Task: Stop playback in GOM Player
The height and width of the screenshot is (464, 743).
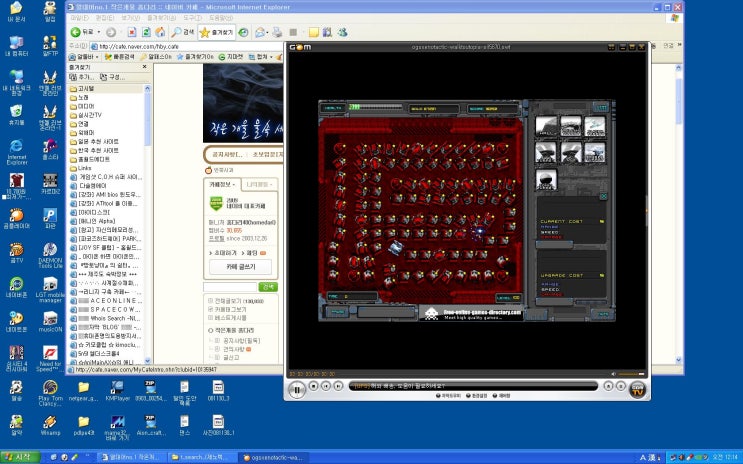Action: click(x=313, y=386)
